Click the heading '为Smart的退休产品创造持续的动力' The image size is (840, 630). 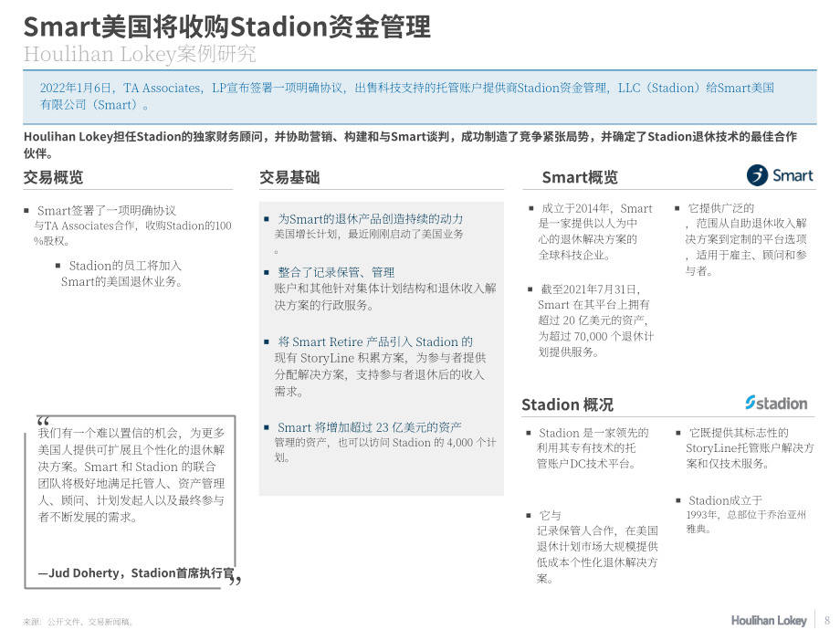370,219
